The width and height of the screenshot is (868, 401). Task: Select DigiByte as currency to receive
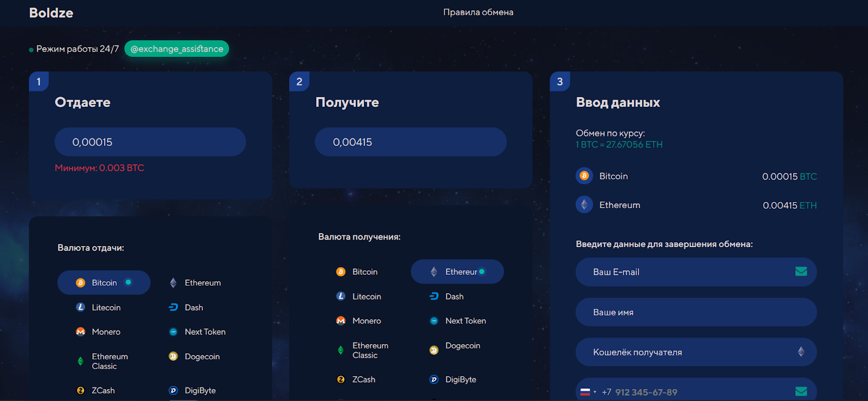tap(453, 379)
